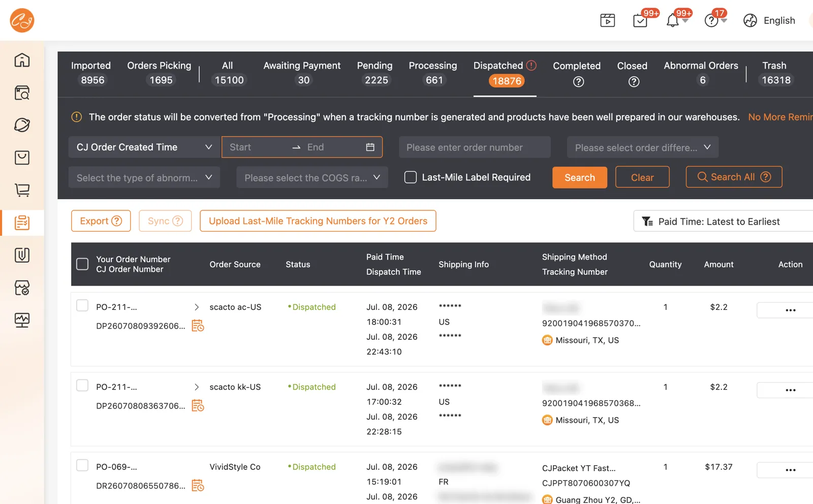Open the English language selector
Image resolution: width=813 pixels, height=504 pixels.
[x=779, y=20]
